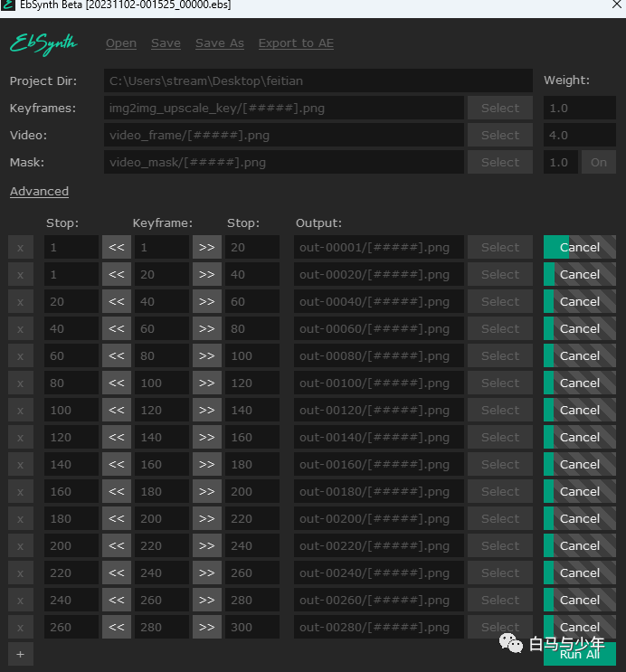This screenshot has height=672, width=626.
Task: Click << button next to keyframe 200
Action: (x=116, y=518)
